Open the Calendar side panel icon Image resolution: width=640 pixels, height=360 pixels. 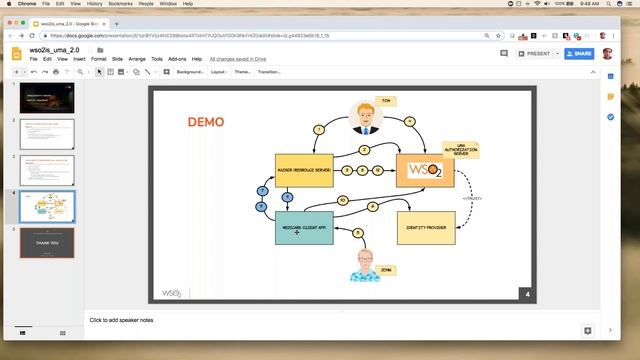[x=611, y=76]
